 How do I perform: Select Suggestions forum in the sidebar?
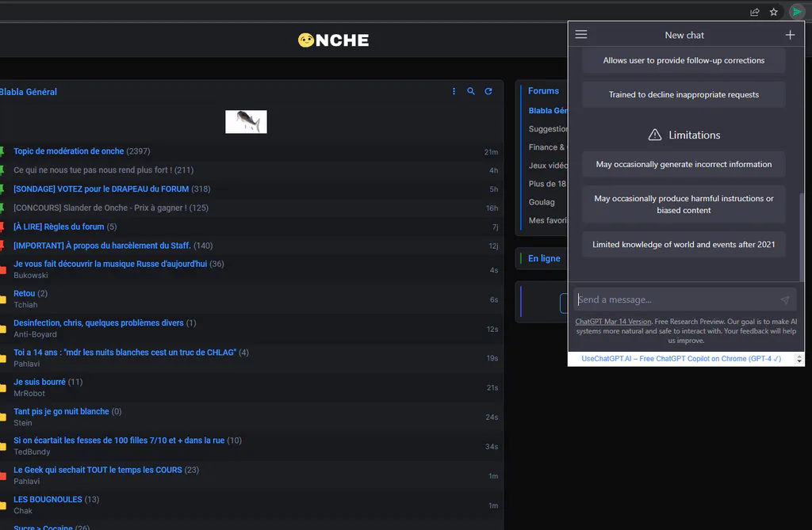coord(548,129)
